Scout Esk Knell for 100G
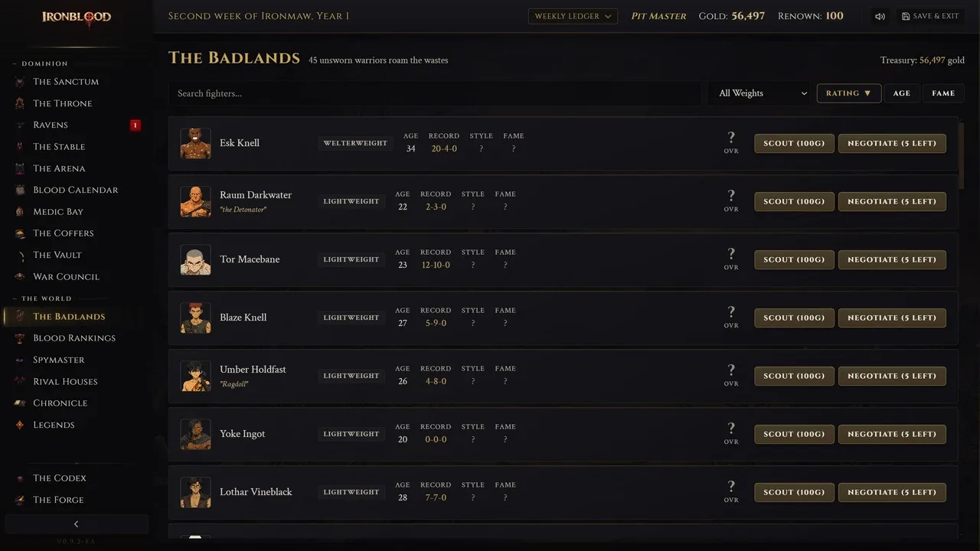This screenshot has width=980, height=551. click(794, 143)
